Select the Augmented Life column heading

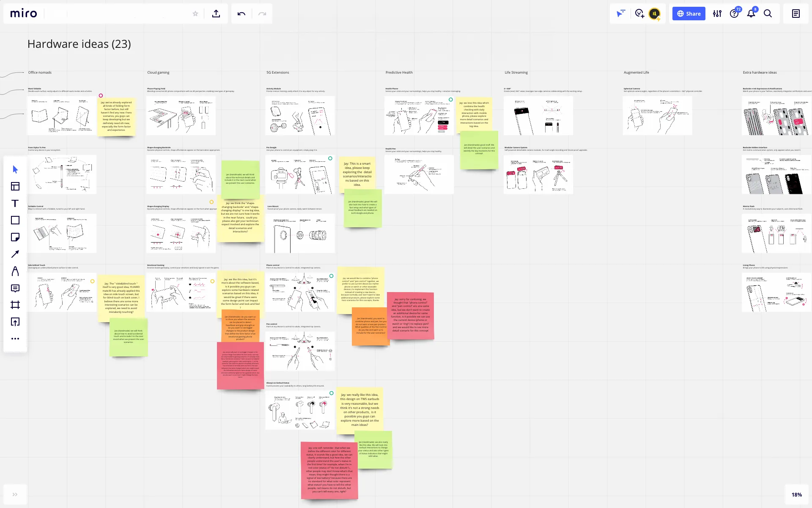tap(636, 72)
